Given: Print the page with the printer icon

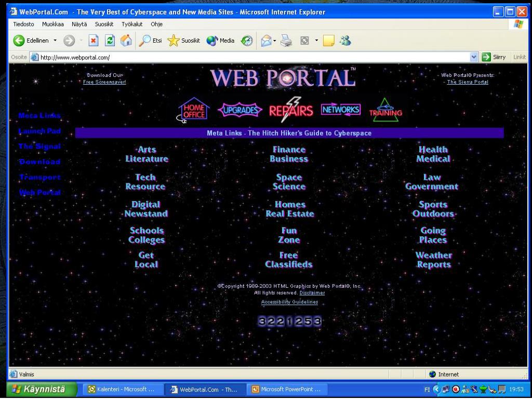Looking at the screenshot, I should click(286, 41).
